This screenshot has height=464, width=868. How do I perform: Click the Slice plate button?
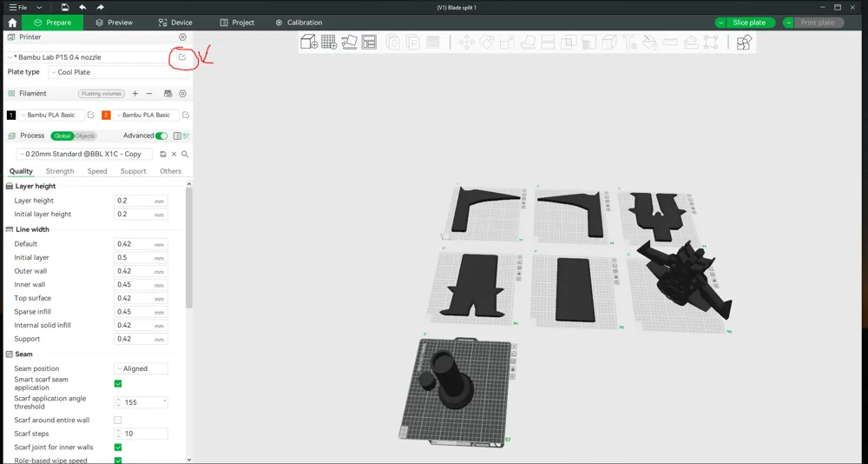point(750,23)
